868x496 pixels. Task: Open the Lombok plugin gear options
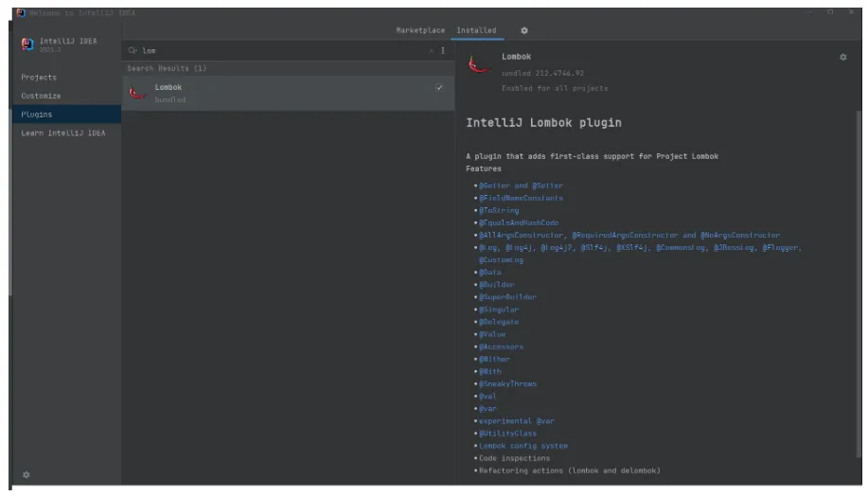842,57
